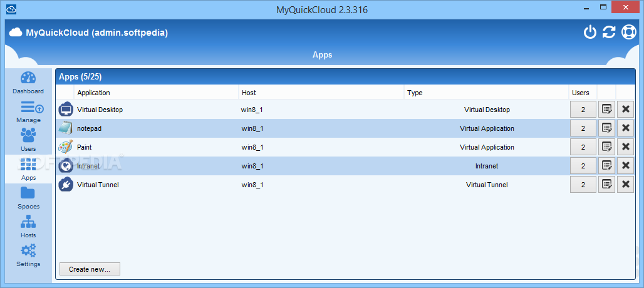Image resolution: width=644 pixels, height=288 pixels.
Task: Click host win8_1 in Paint row
Action: coord(252,147)
